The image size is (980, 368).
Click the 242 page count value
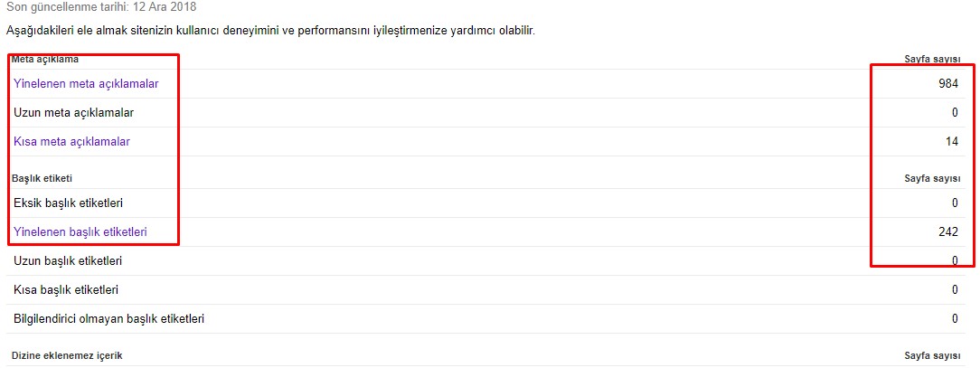click(947, 232)
